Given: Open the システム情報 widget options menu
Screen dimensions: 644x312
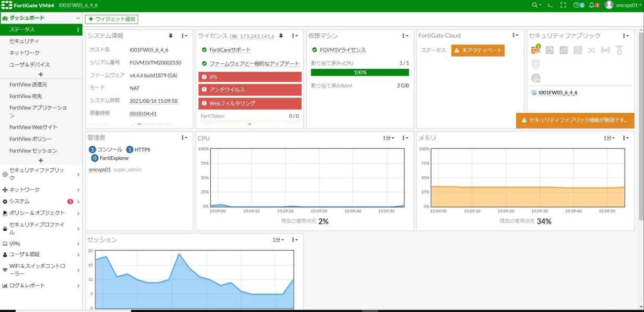Looking at the screenshot, I should 184,36.
